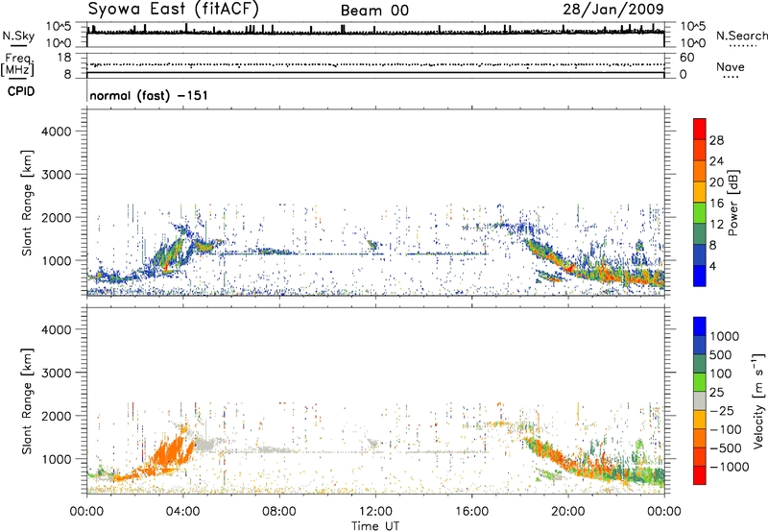
Task: Click the 'normal (fast) -151' text
Action: 149,95
